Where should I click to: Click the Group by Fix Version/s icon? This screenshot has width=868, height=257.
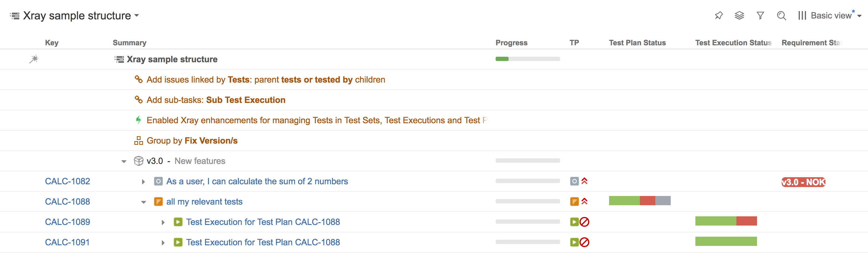[138, 141]
